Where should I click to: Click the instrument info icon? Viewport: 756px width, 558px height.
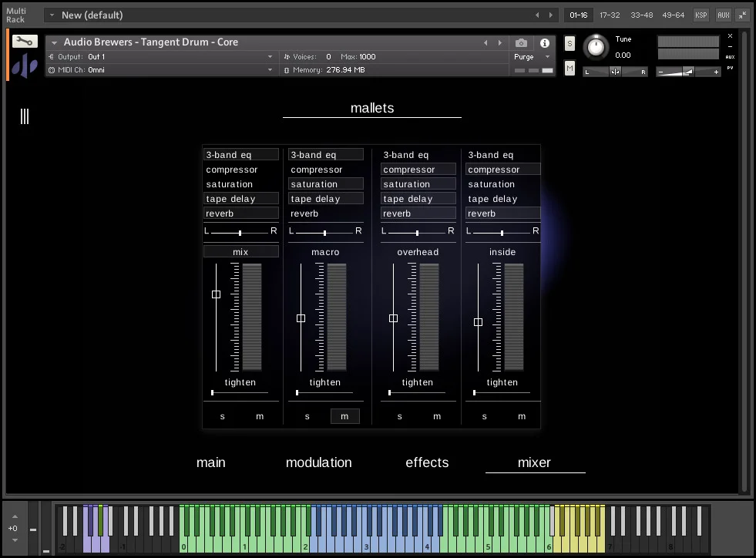click(x=545, y=43)
